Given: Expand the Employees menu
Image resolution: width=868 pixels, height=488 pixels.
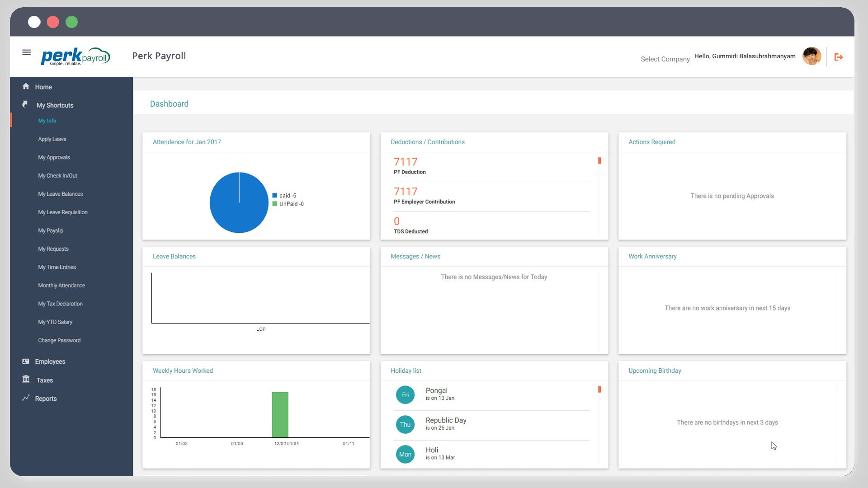Looking at the screenshot, I should click(50, 361).
